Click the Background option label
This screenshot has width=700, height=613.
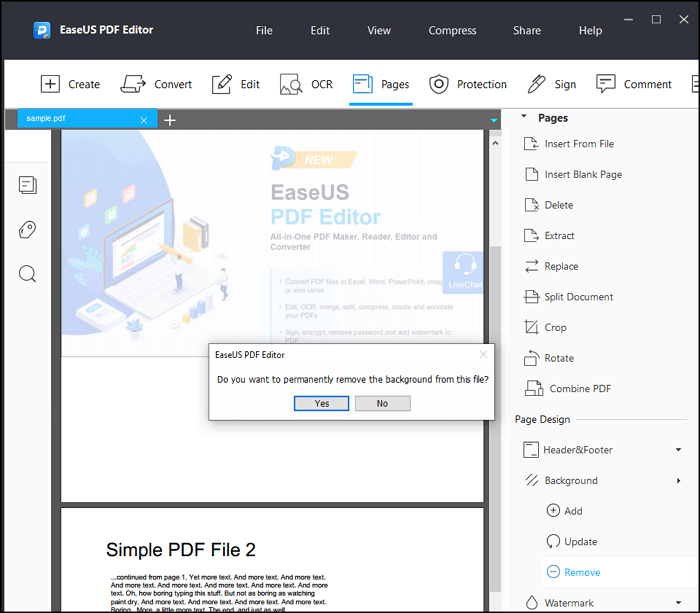pyautogui.click(x=571, y=480)
